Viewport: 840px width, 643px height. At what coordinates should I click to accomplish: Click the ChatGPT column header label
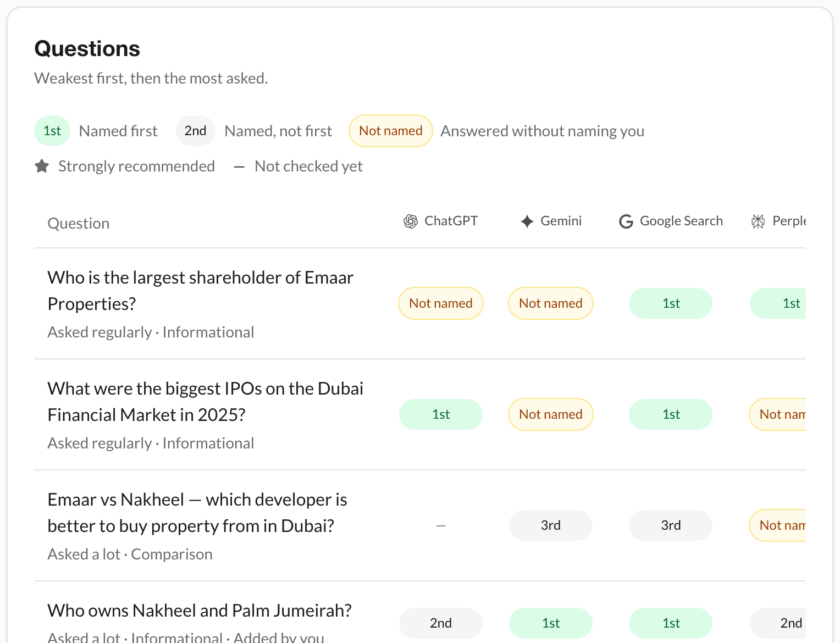coord(451,221)
